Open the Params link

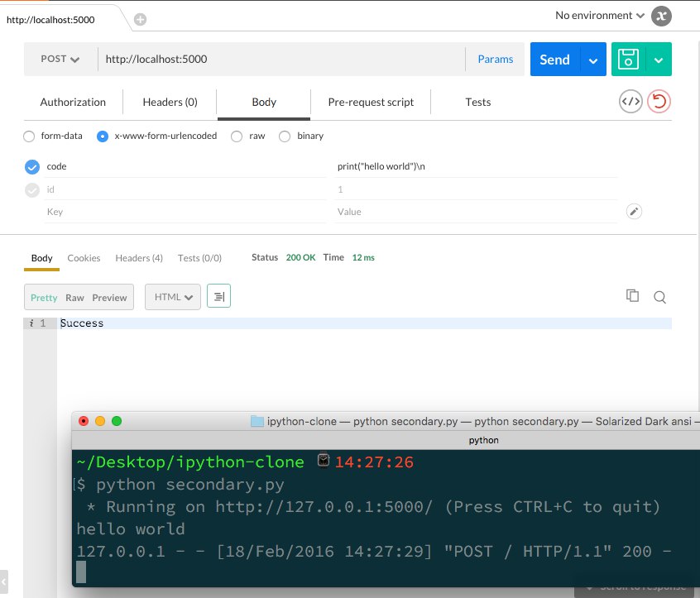(495, 59)
